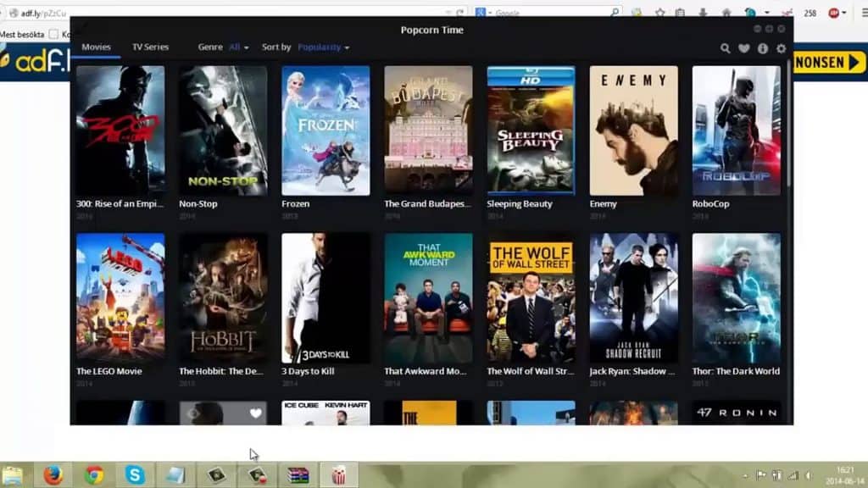This screenshot has width=868, height=488.
Task: Show favorites via heart icon in toolbar
Action: point(744,48)
